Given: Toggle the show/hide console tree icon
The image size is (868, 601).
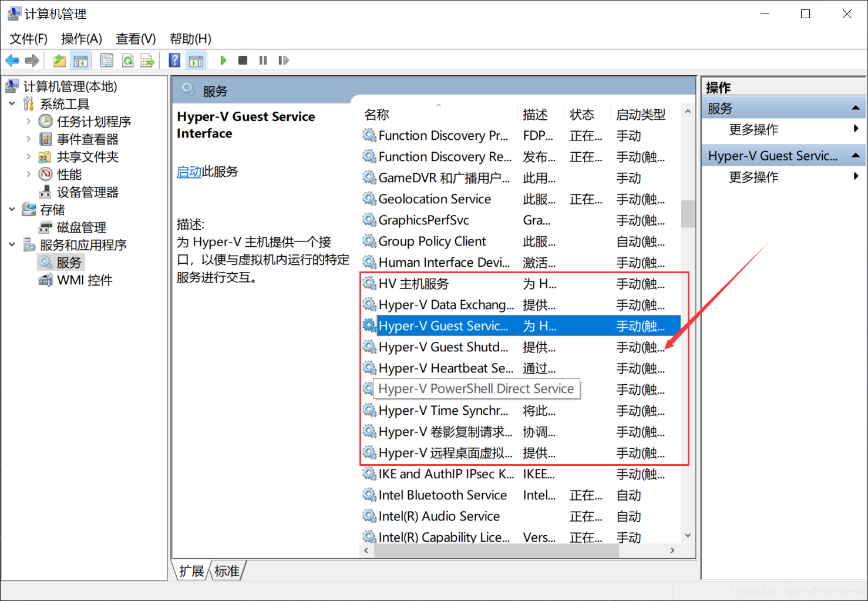Looking at the screenshot, I should coord(80,61).
